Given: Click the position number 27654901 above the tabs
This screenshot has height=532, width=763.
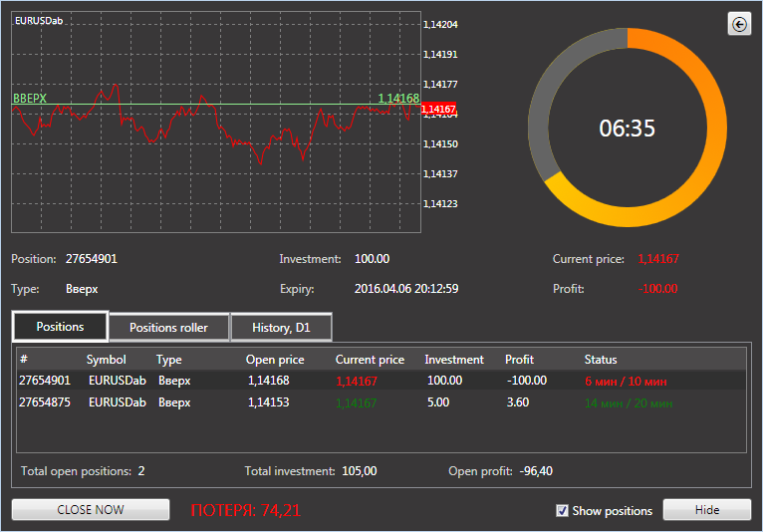Looking at the screenshot, I should point(92,259).
